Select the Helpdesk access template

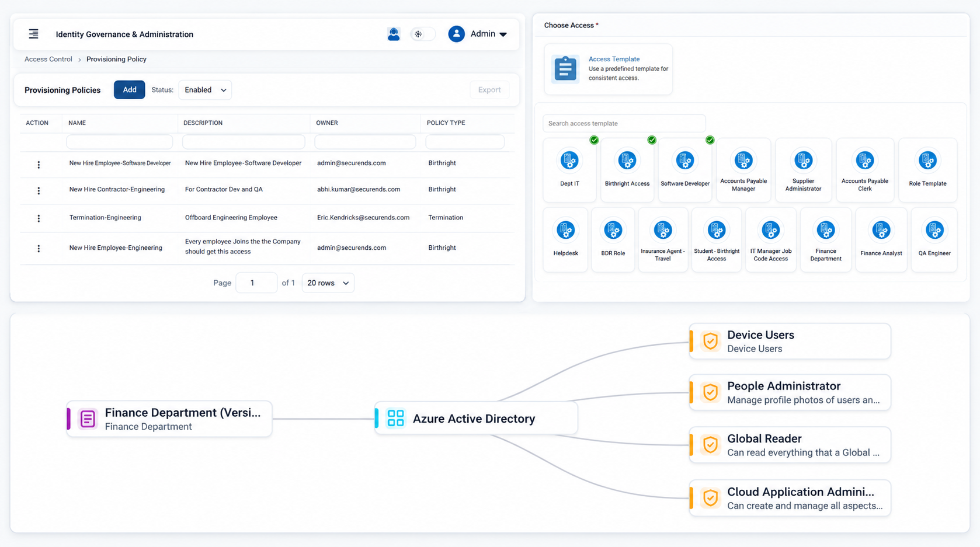coord(565,240)
